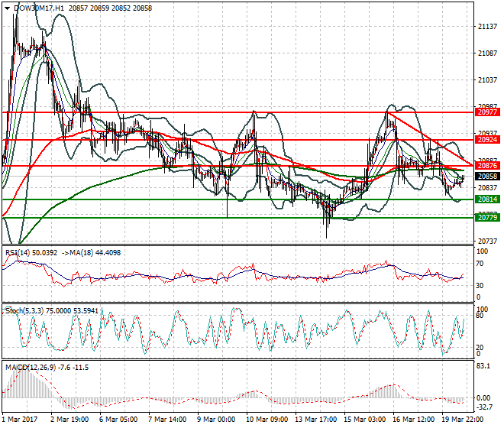Select the green 20779 support price label
This screenshot has height=428, width=504.
[487, 218]
